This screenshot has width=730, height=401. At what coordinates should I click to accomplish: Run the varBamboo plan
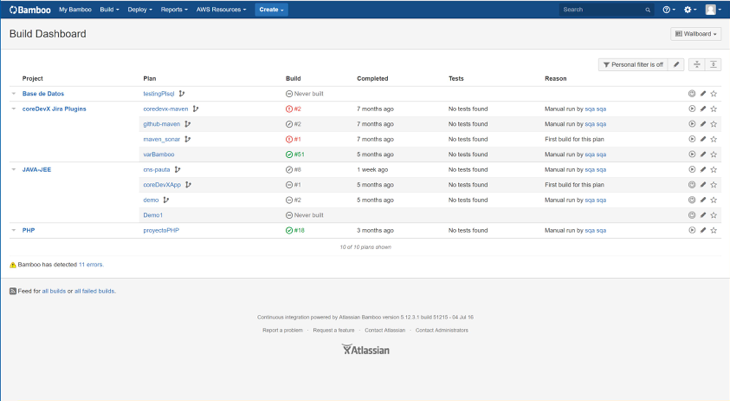[692, 154]
